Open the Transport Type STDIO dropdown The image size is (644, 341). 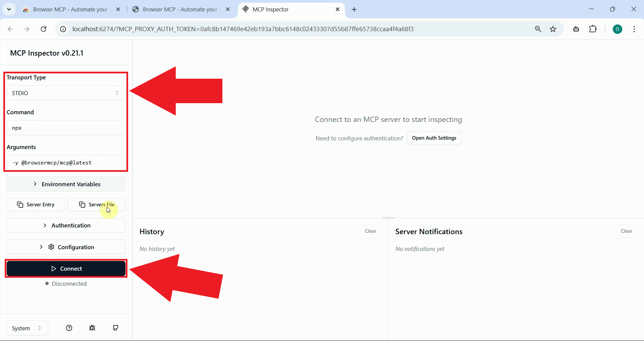[x=66, y=93]
